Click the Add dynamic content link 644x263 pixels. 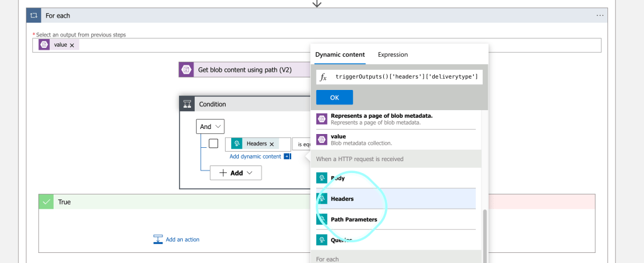(255, 156)
